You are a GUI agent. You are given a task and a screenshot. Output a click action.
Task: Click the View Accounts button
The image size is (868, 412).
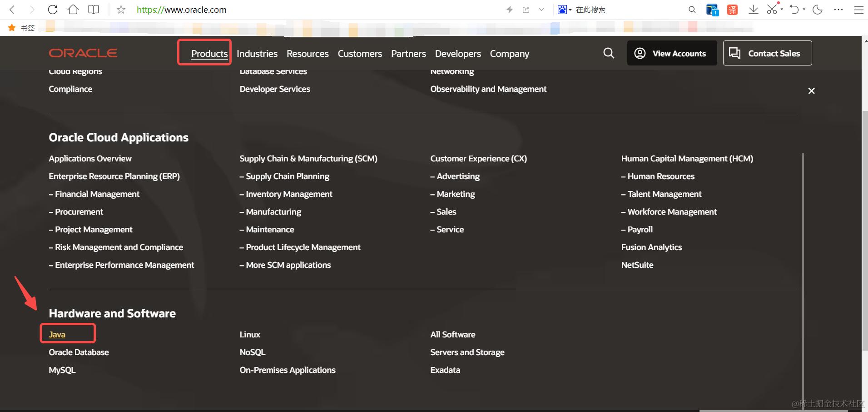pos(672,53)
